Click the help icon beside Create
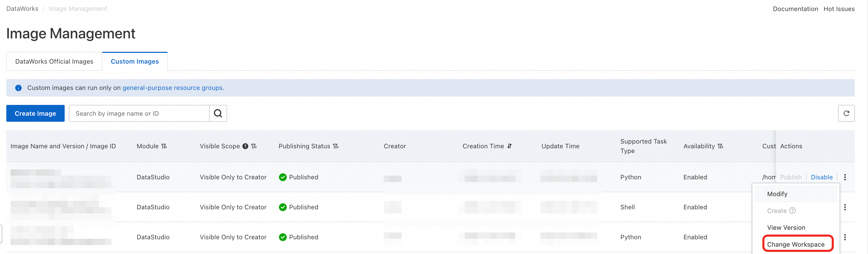 coord(793,211)
